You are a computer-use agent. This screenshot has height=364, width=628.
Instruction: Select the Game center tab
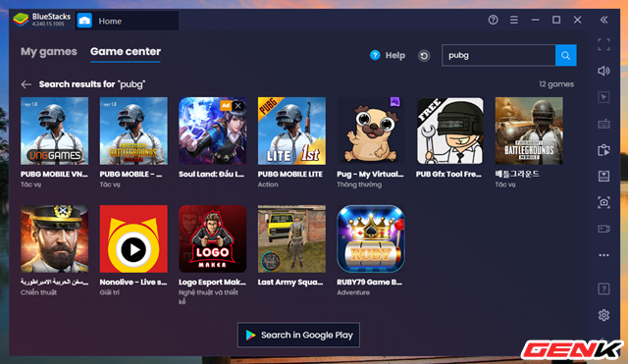126,52
